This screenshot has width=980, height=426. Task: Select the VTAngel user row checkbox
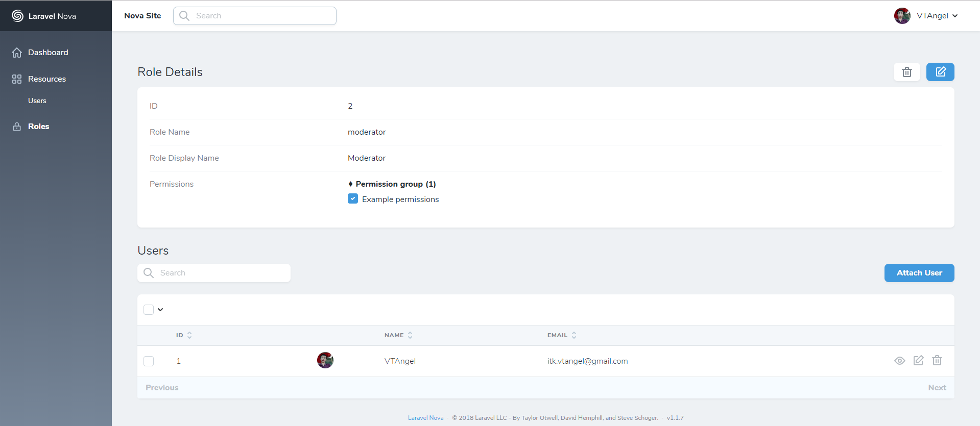click(149, 361)
